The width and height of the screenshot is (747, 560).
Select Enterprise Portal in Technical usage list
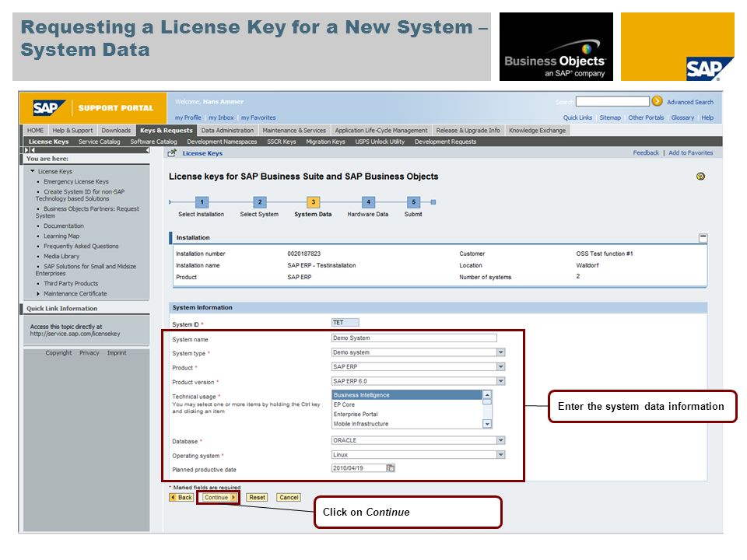pyautogui.click(x=407, y=415)
